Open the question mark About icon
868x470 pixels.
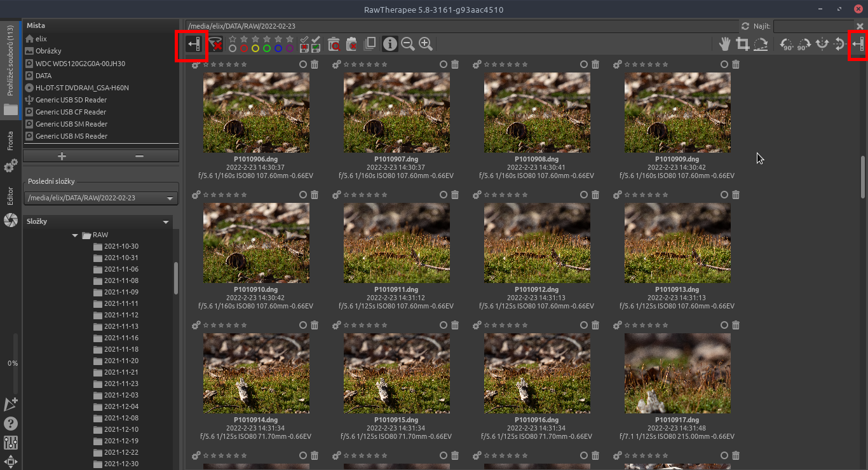click(x=11, y=424)
